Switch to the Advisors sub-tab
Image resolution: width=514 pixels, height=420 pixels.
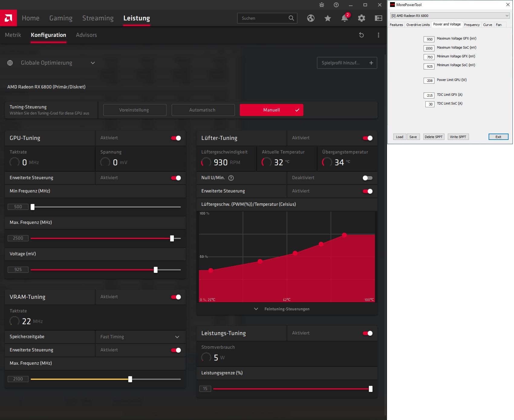click(86, 35)
